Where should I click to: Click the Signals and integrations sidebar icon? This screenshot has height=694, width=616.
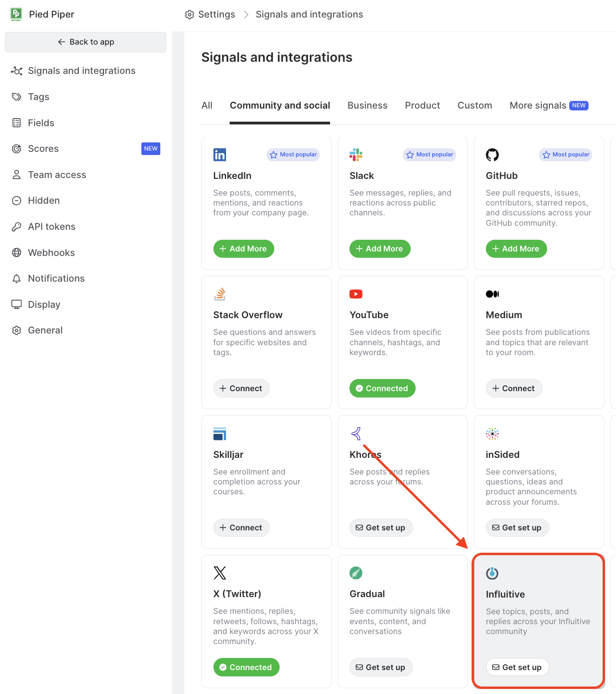(17, 71)
